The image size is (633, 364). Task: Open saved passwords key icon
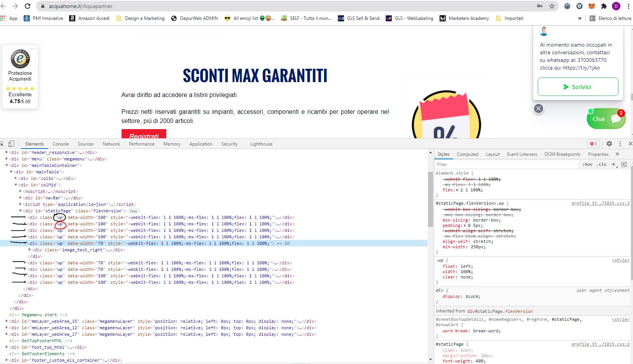540,6
